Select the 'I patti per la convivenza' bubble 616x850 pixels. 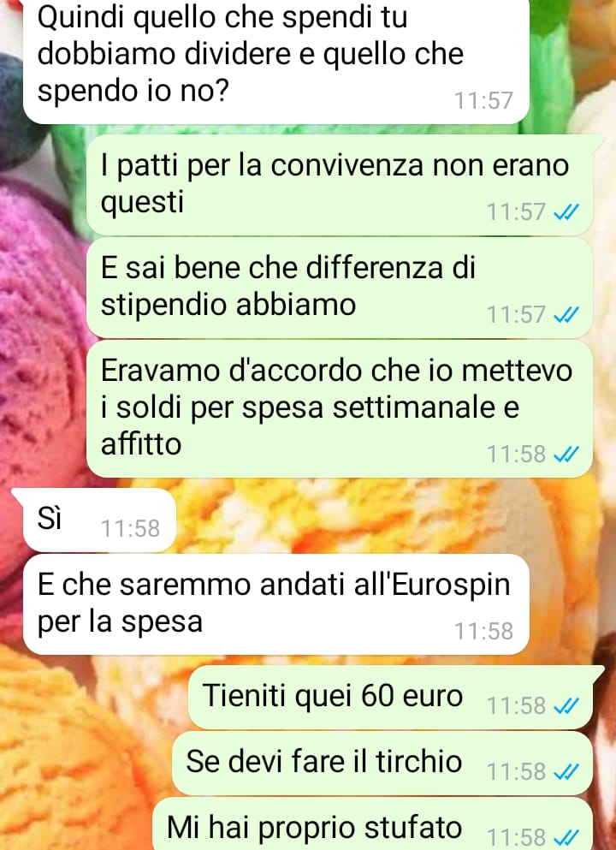pyautogui.click(x=339, y=185)
